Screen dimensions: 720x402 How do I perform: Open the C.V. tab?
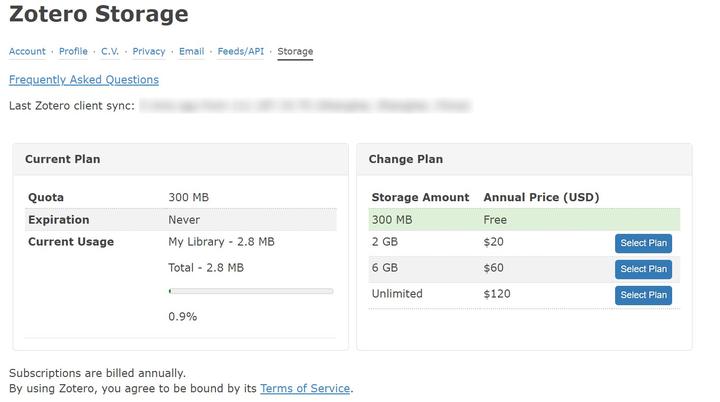[110, 52]
